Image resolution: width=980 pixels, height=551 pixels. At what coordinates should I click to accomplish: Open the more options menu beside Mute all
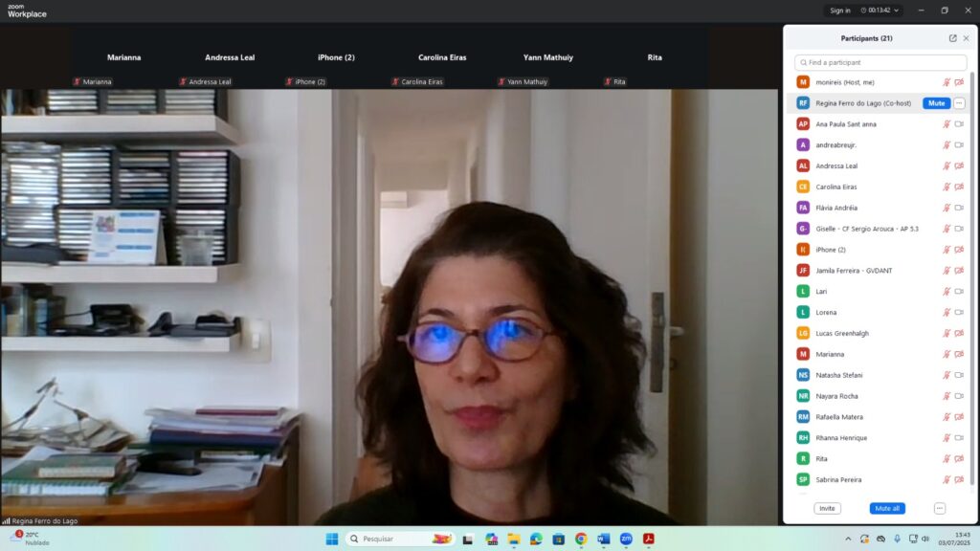pos(940,509)
